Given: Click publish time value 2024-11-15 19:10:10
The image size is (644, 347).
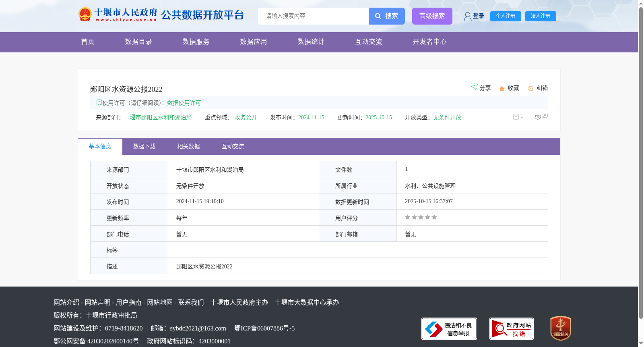Looking at the screenshot, I should pyautogui.click(x=200, y=202).
